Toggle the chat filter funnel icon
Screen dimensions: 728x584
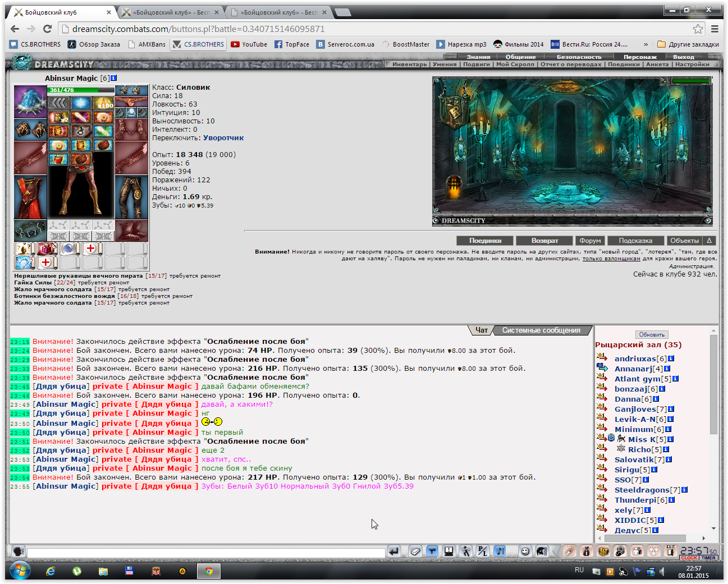[x=432, y=551]
